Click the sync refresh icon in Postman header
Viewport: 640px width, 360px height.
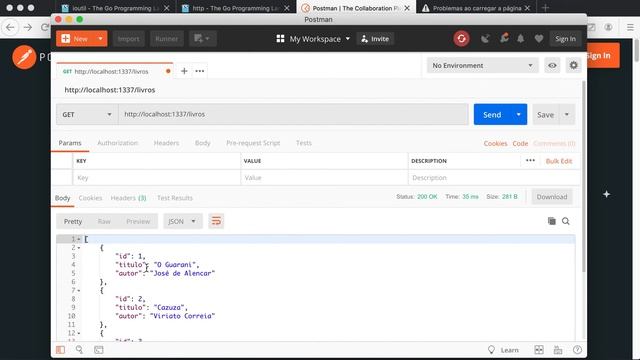coord(461,39)
